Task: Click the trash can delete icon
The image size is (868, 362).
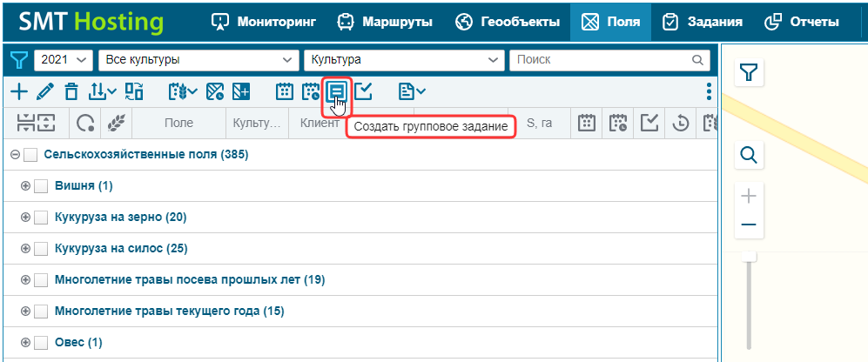Action: tap(71, 91)
